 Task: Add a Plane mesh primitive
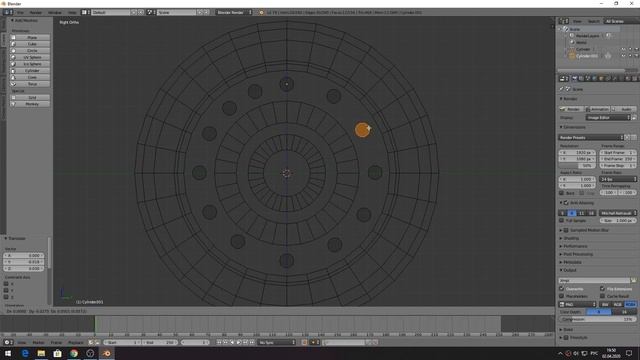point(30,37)
